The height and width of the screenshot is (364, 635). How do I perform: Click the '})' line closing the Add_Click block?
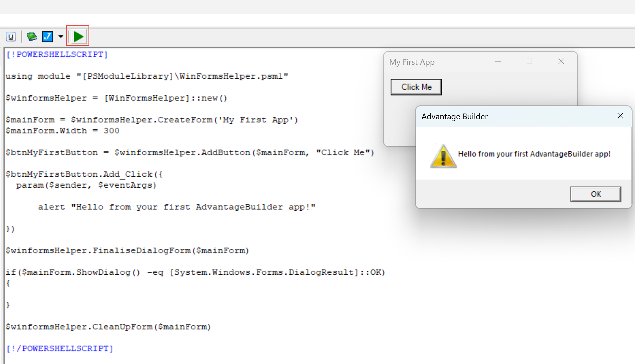[x=10, y=229]
